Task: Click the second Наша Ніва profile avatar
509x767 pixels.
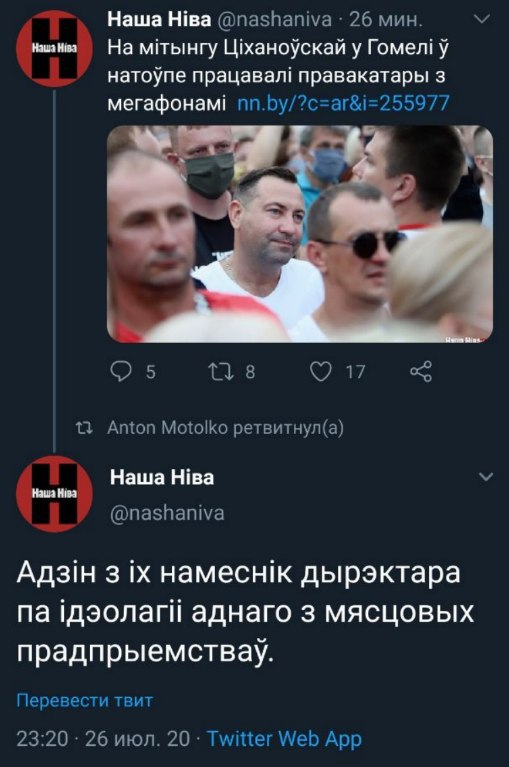Action: coord(54,494)
